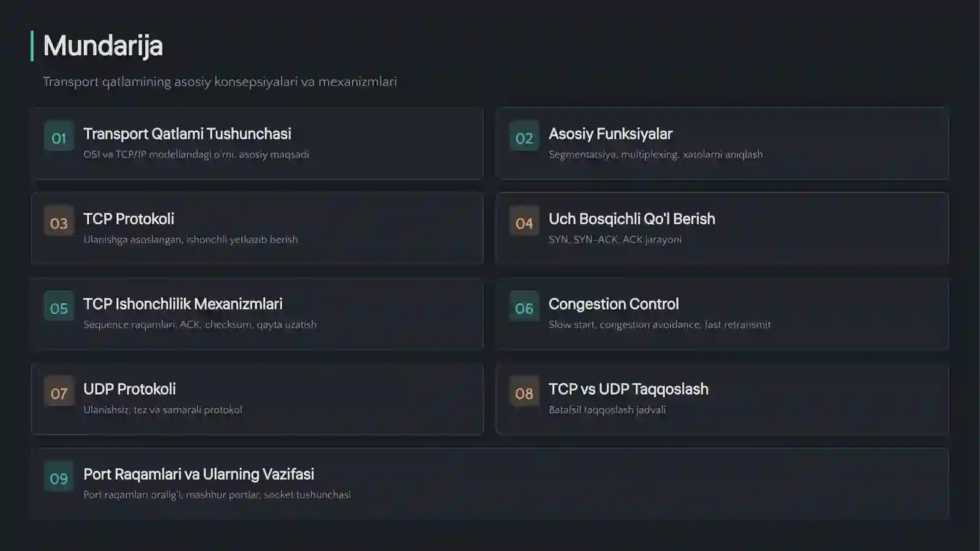
Task: Click the subtitle about Transport qatlamining konsepsiyalari
Action: pyautogui.click(x=220, y=82)
